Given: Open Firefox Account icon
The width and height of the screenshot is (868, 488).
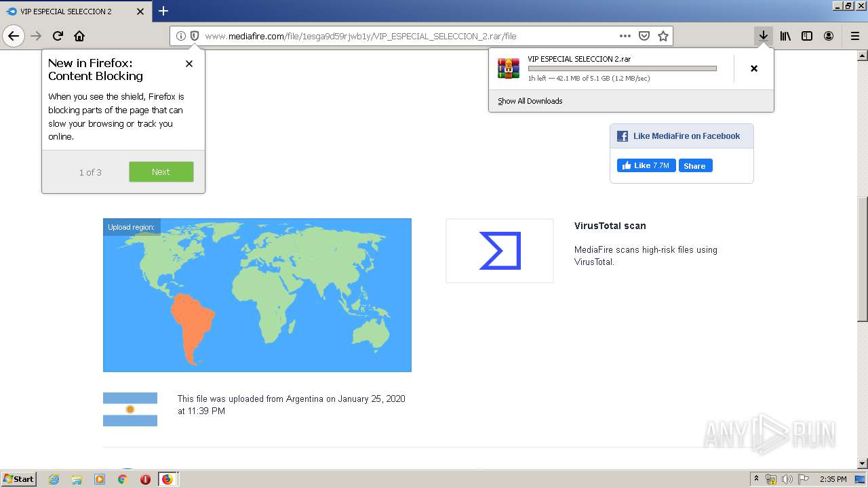Looking at the screenshot, I should (x=829, y=36).
